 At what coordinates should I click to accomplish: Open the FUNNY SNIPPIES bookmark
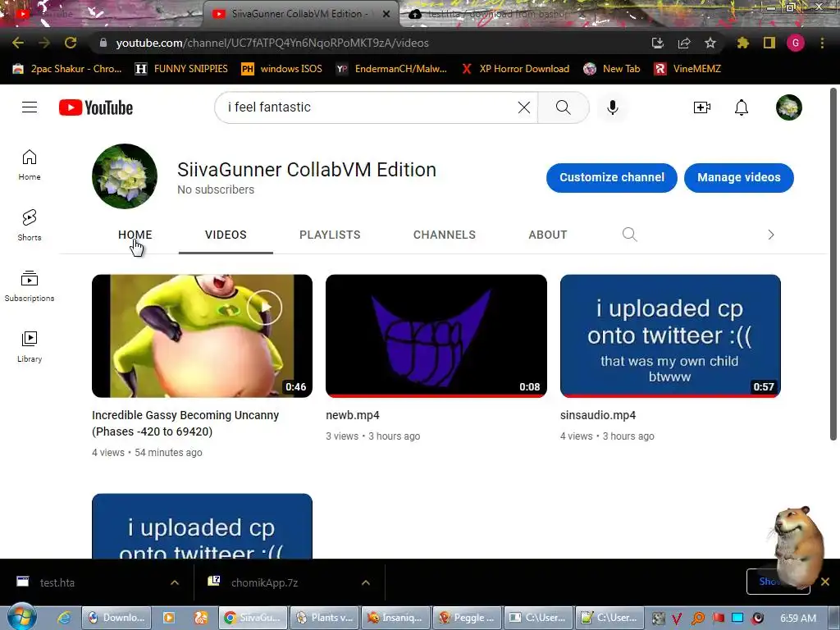tap(181, 69)
